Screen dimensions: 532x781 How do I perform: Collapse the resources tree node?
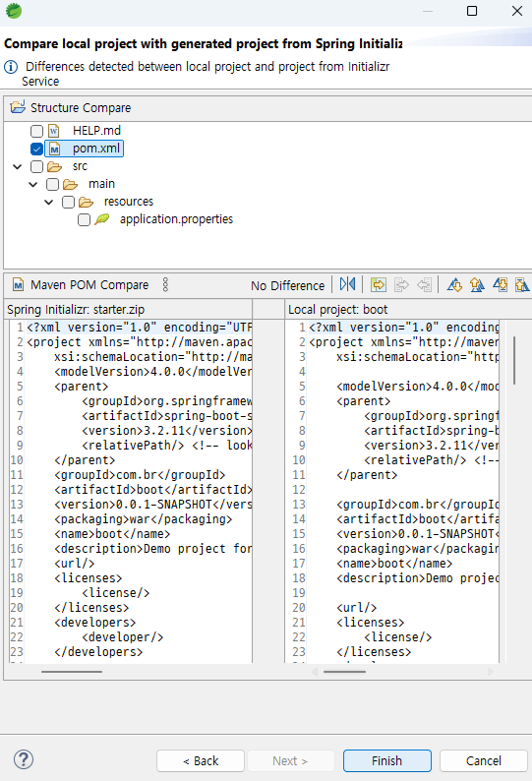49,202
